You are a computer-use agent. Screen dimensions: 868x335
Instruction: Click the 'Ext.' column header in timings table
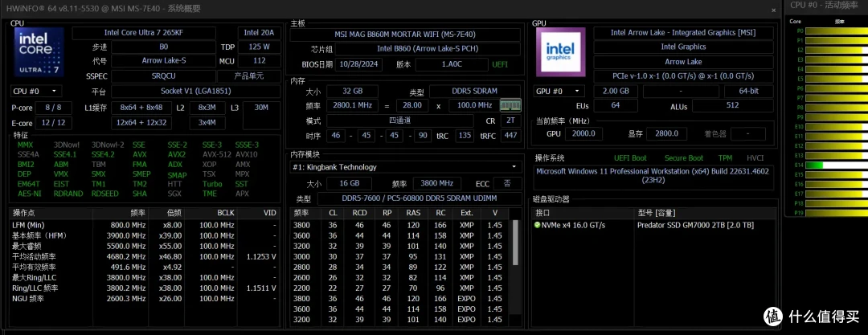[x=467, y=213]
